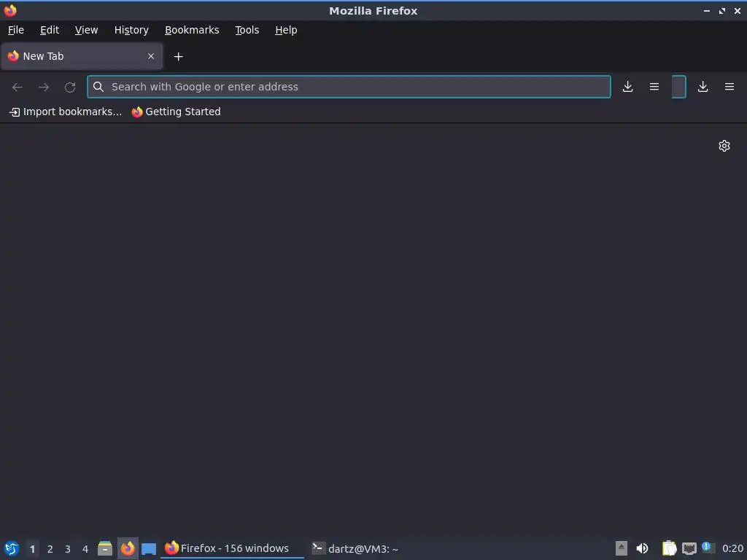Click the 0:20 panel clock
The width and height of the screenshot is (747, 560).
[x=732, y=548]
